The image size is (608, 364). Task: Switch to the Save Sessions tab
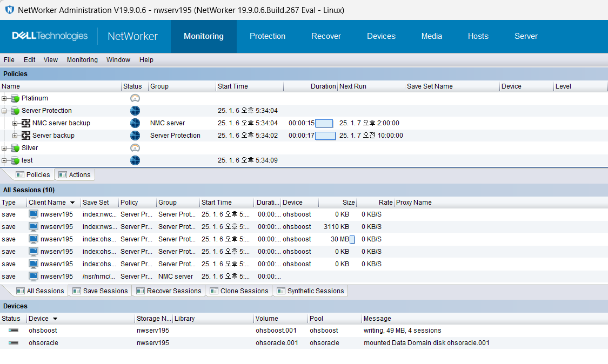(100, 291)
